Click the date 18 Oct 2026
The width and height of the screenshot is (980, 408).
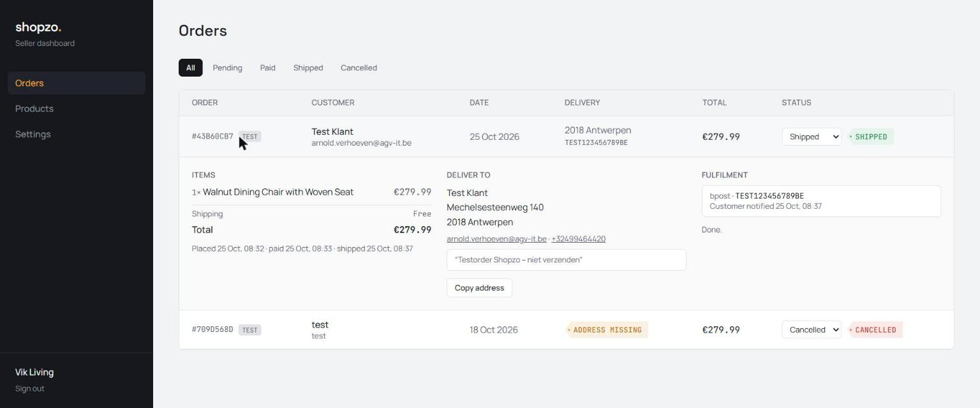pyautogui.click(x=494, y=329)
